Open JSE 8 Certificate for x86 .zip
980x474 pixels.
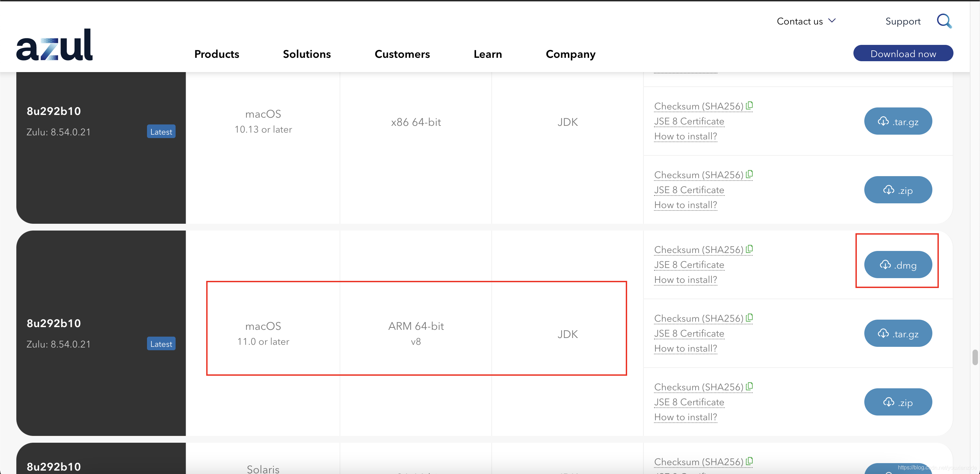click(x=689, y=190)
